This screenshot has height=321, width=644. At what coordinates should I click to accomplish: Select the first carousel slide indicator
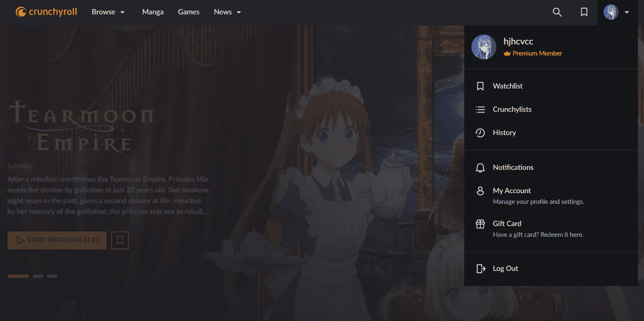pyautogui.click(x=18, y=276)
